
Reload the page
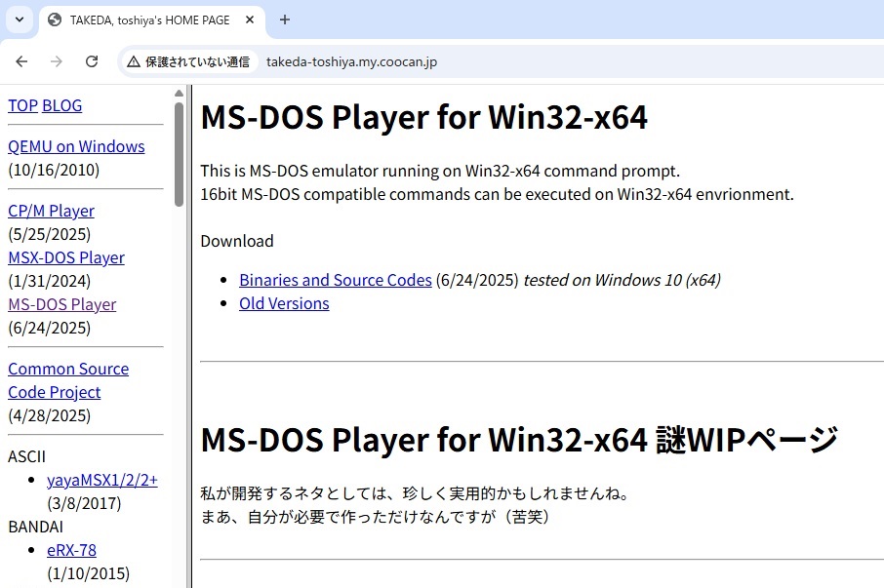point(92,61)
